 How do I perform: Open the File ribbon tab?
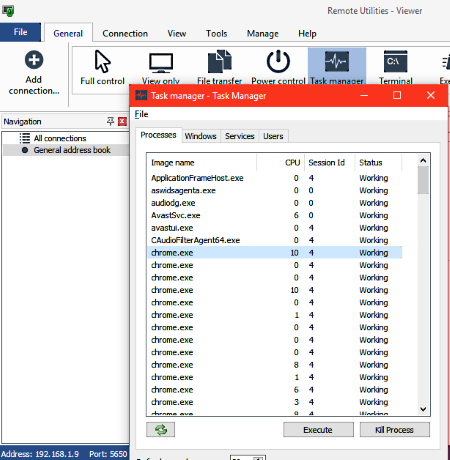click(20, 32)
